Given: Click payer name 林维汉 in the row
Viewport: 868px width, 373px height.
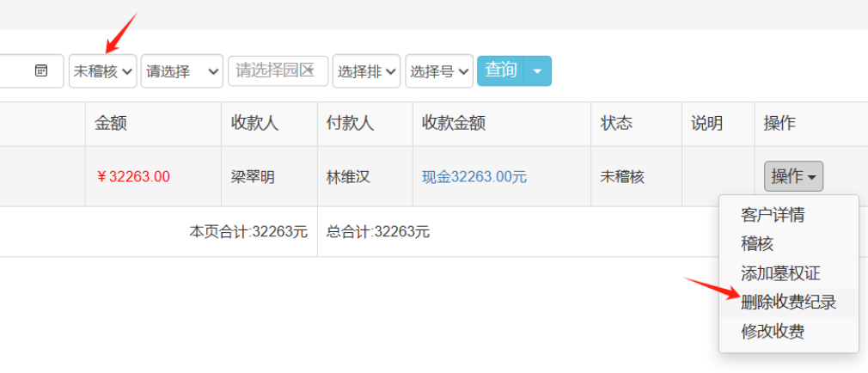Looking at the screenshot, I should click(x=347, y=177).
